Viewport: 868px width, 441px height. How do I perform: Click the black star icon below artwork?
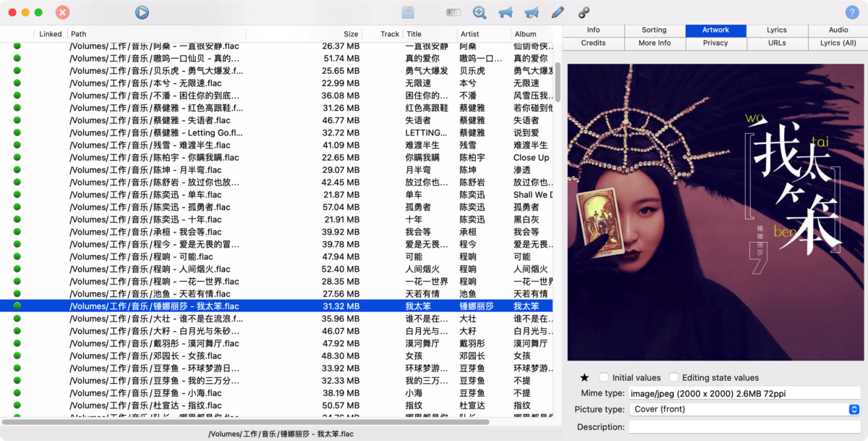point(584,377)
